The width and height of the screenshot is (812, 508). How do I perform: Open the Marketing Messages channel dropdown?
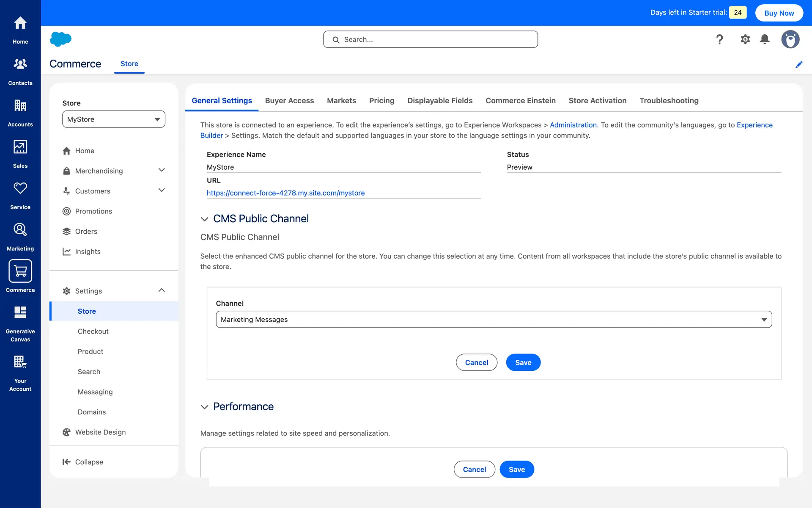[494, 320]
